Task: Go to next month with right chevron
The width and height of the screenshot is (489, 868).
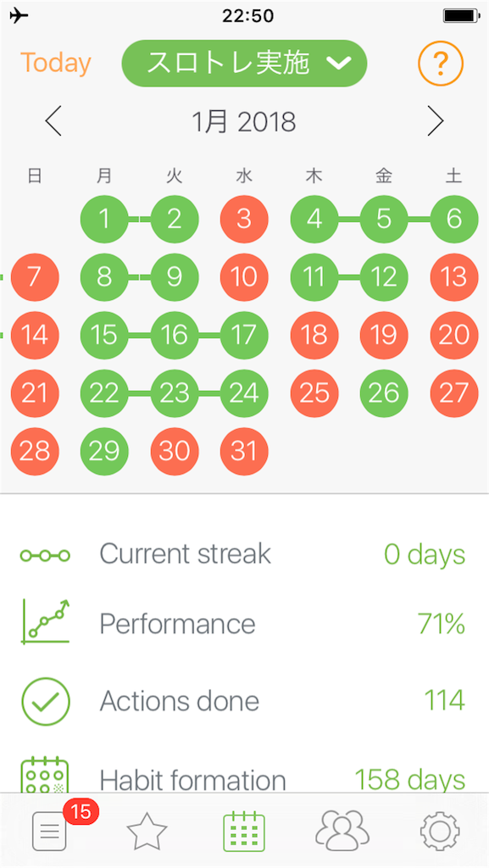Action: click(436, 121)
